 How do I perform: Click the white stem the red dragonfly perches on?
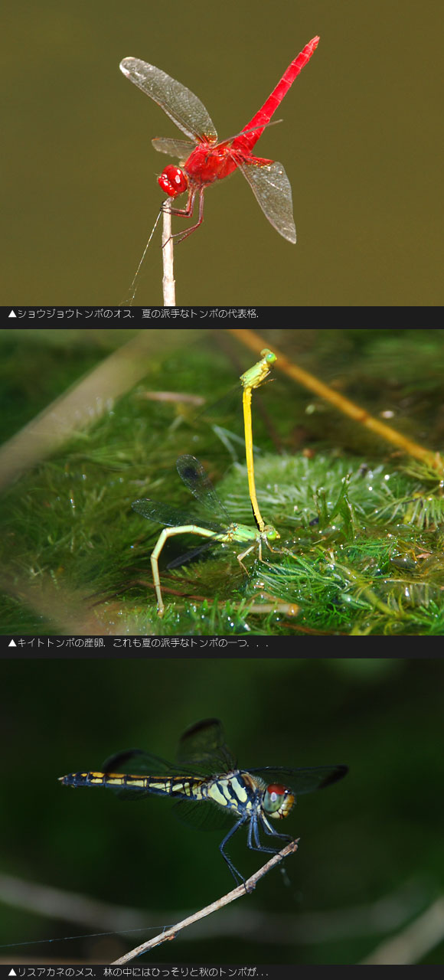(168, 253)
